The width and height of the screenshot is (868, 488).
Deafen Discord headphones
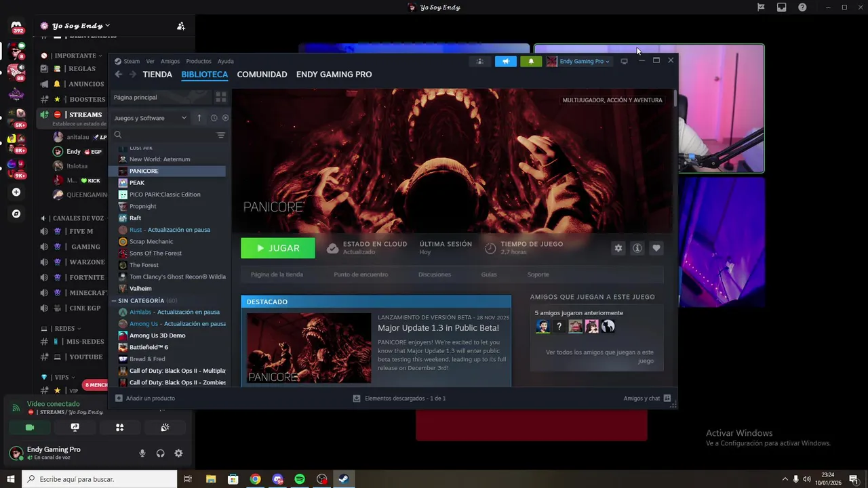[x=161, y=453]
